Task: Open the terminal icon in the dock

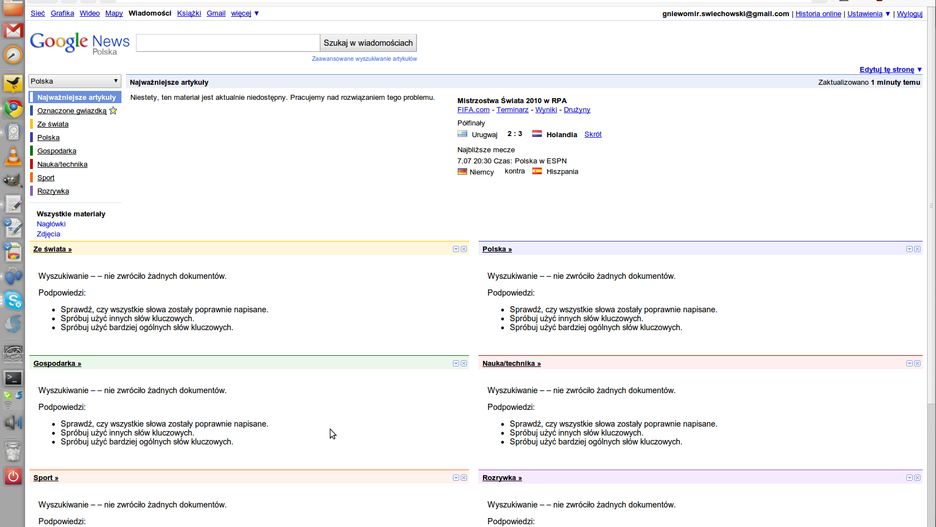Action: 13,378
